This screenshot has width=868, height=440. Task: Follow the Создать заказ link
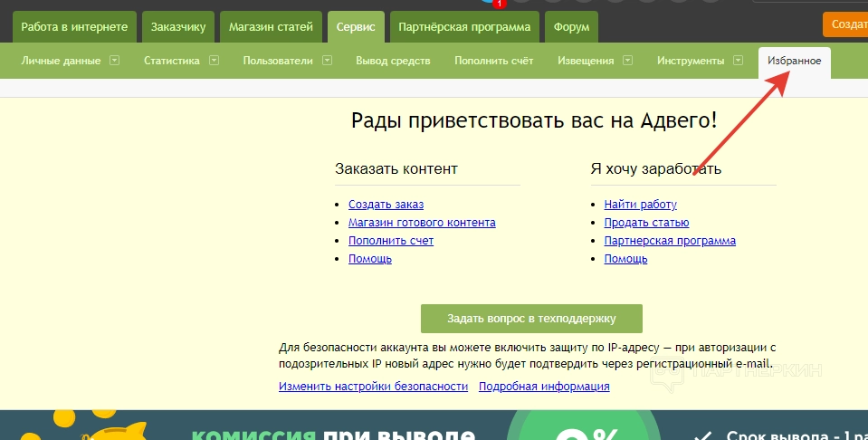[x=386, y=205]
